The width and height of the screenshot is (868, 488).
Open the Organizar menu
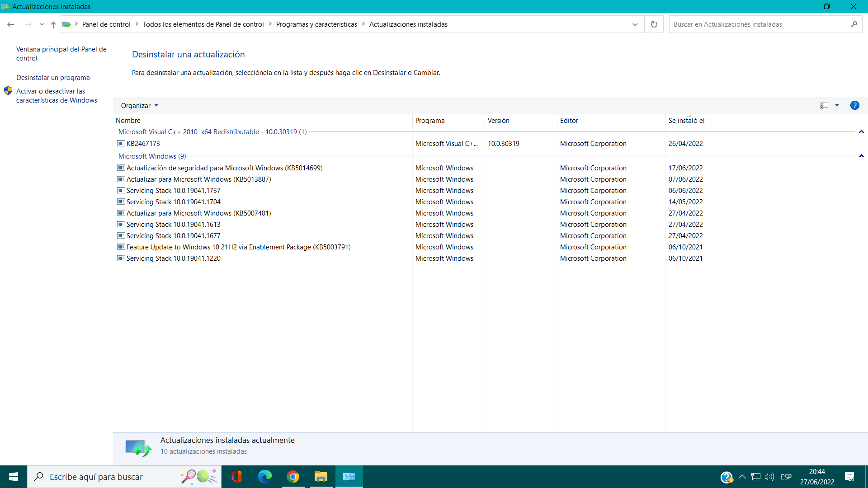(x=139, y=106)
